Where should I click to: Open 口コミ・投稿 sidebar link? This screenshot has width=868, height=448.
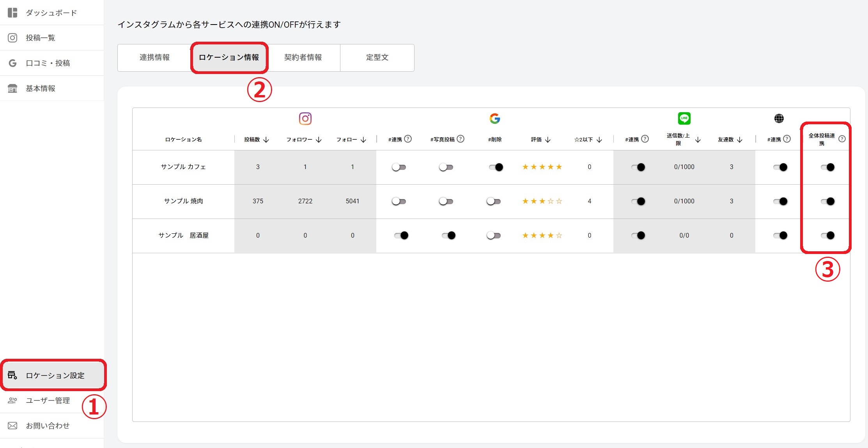pos(48,63)
